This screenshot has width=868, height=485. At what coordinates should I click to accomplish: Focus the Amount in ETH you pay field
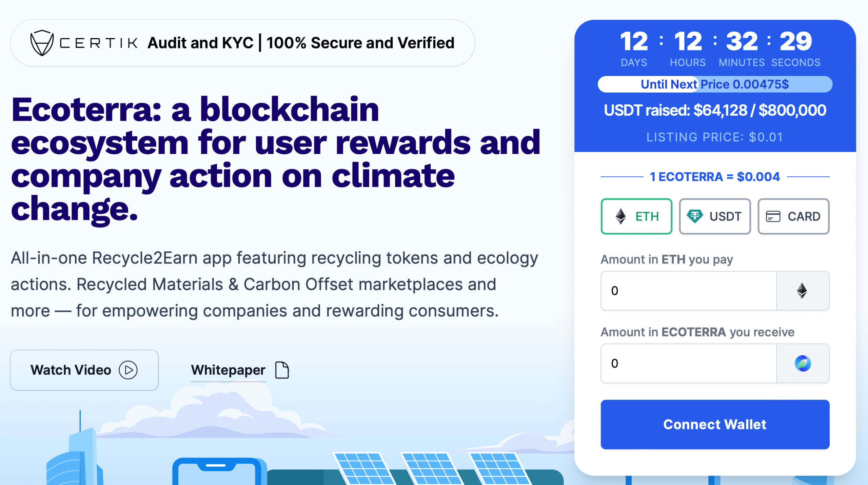(688, 291)
